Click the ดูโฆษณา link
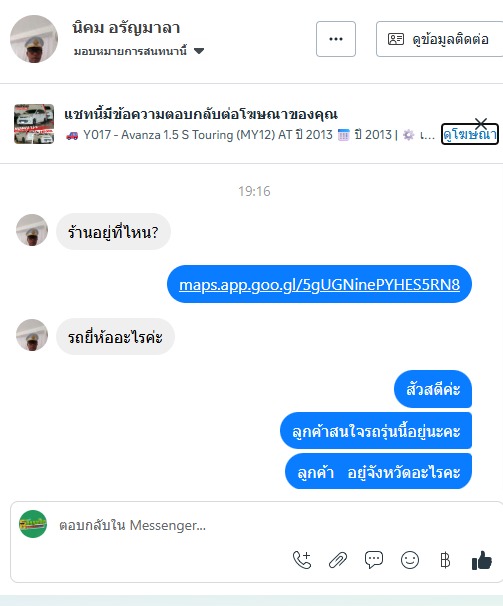 (470, 134)
